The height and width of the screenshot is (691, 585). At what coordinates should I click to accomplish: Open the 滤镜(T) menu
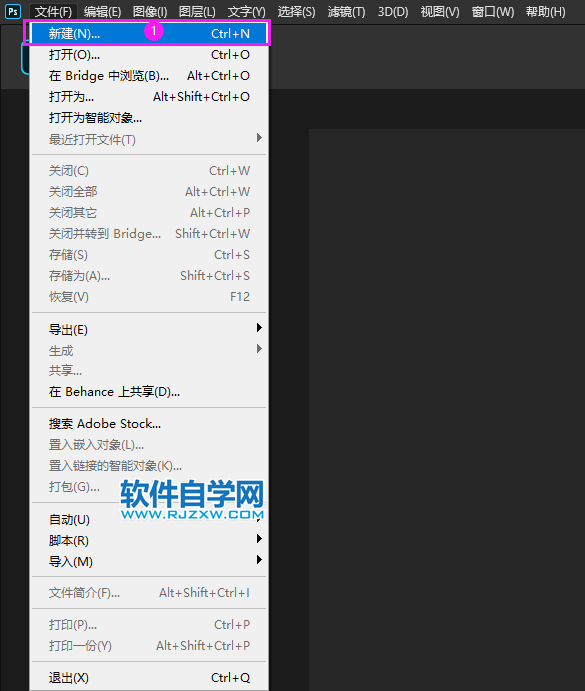(x=347, y=11)
